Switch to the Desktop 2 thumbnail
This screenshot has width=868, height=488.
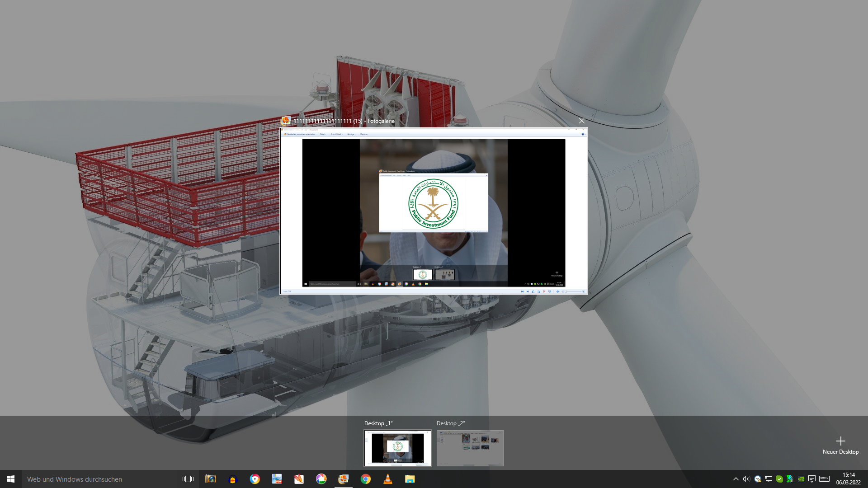tap(470, 448)
